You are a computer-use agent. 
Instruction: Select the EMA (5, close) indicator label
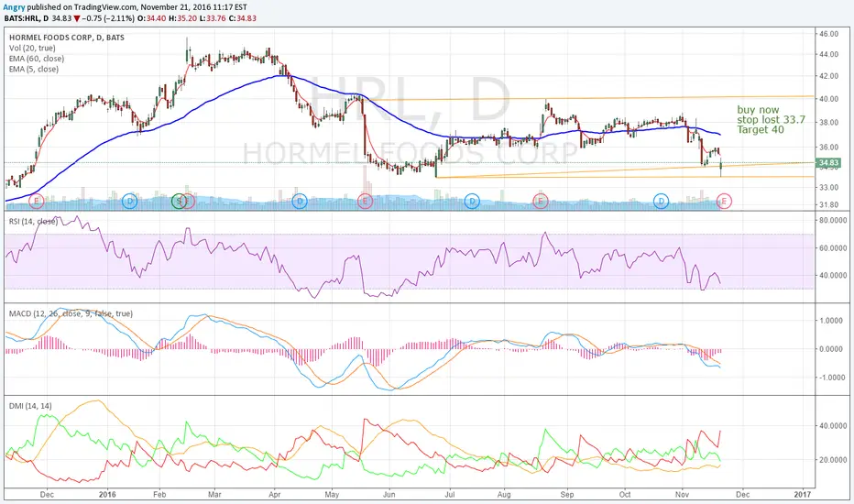[34, 70]
